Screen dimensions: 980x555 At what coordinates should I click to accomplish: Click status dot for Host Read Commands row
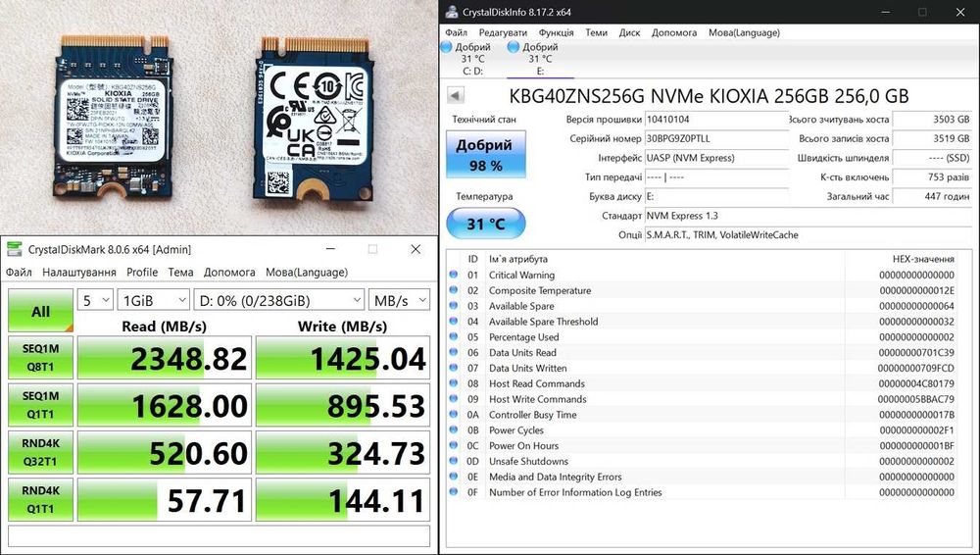(454, 383)
